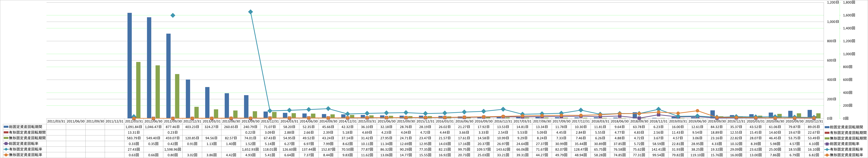Select 無形固定資産回転率 in the chart legend under the axes

(x=844, y=155)
